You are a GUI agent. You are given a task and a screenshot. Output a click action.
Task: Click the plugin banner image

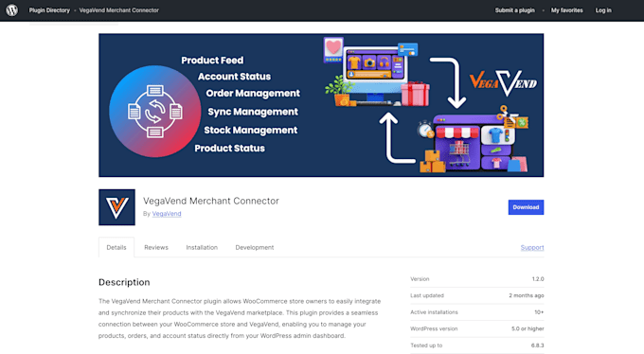(321, 105)
